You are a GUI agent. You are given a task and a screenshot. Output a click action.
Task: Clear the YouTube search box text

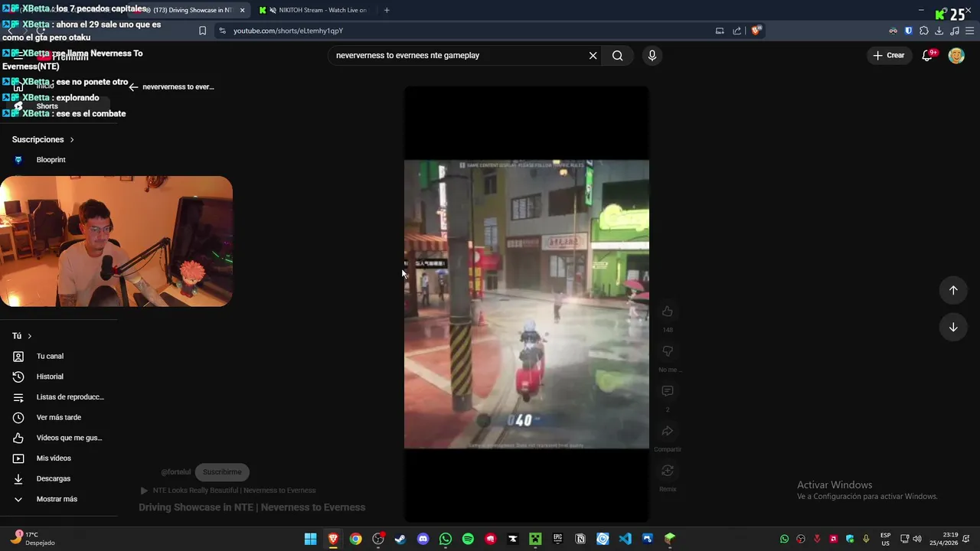(593, 55)
